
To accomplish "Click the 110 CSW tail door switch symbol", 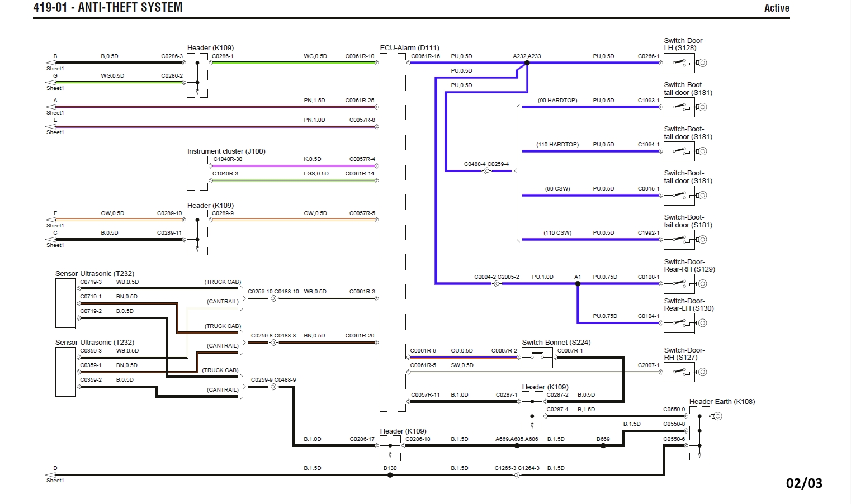I will 679,240.
